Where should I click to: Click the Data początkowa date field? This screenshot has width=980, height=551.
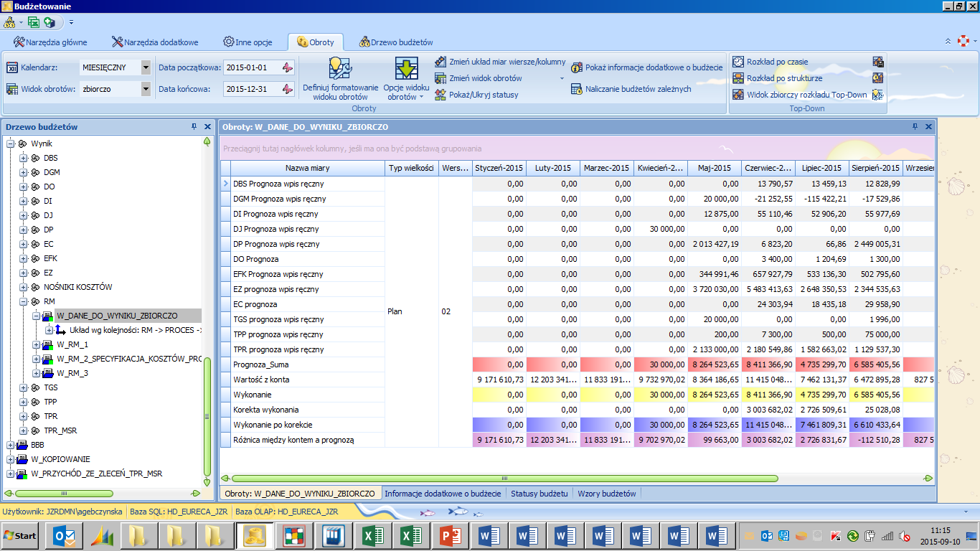tap(251, 67)
